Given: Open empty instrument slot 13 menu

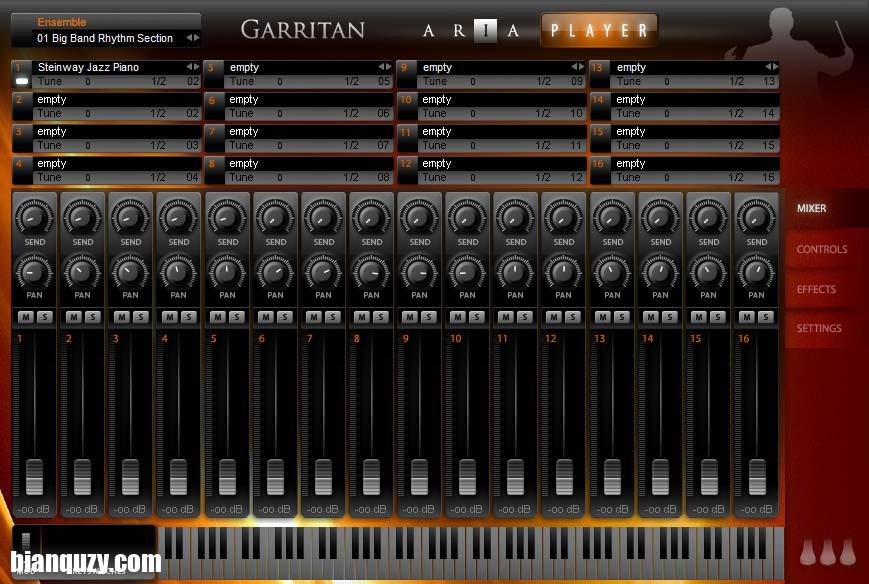Looking at the screenshot, I should pos(771,66).
